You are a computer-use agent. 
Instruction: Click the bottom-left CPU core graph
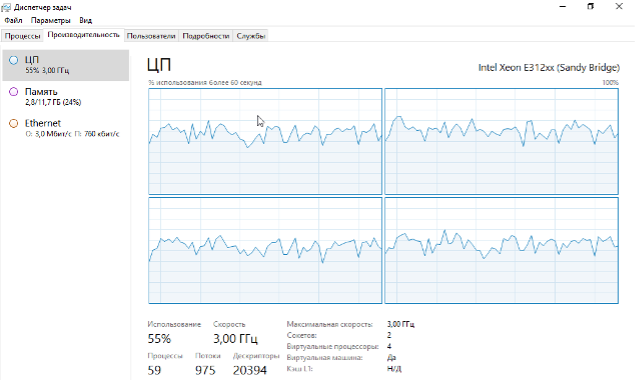click(265, 250)
